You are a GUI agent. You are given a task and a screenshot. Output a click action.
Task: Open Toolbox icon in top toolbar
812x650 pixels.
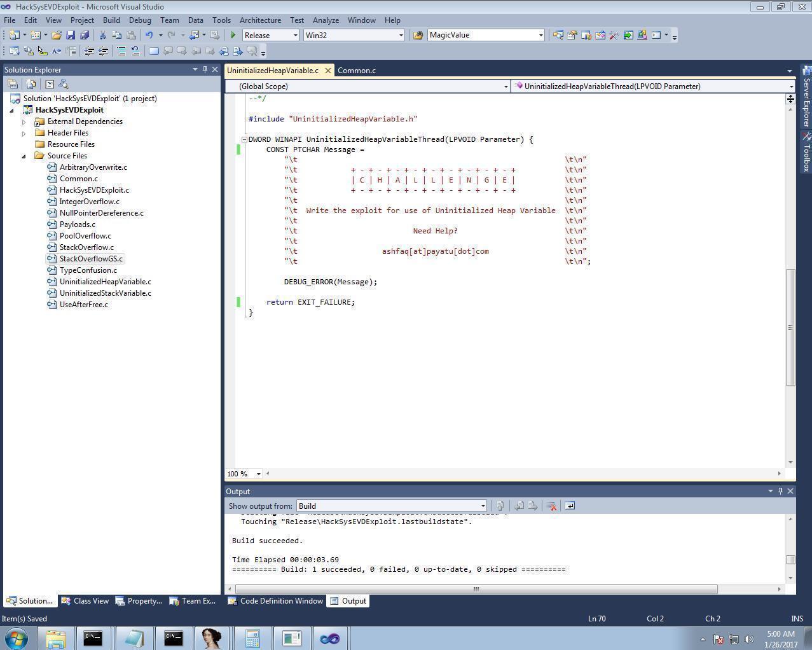coord(614,36)
